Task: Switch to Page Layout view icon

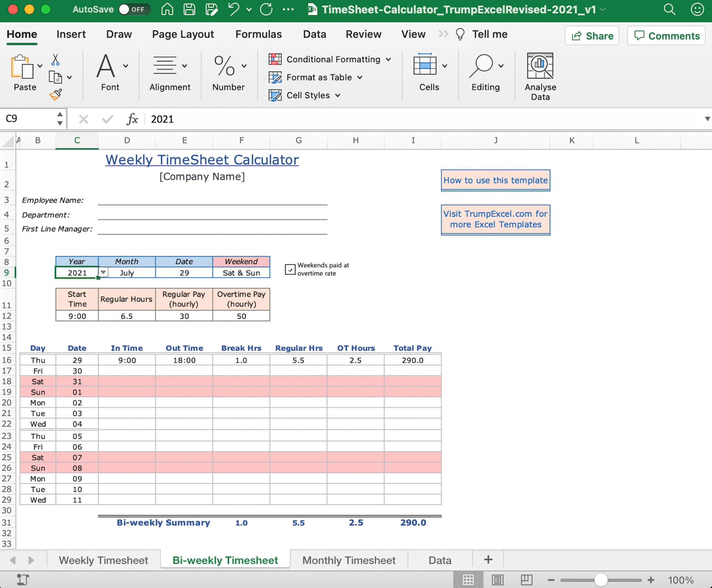Action: click(497, 580)
